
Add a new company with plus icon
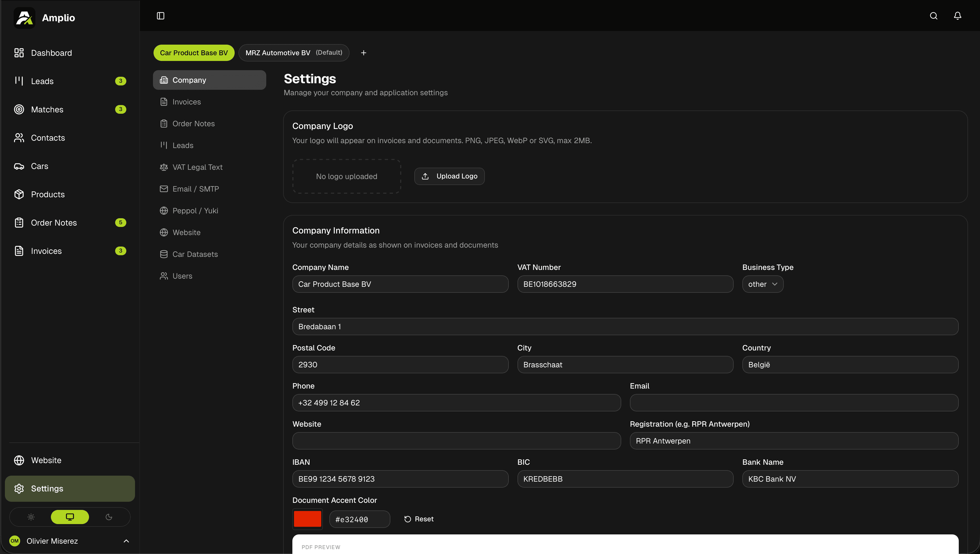pyautogui.click(x=363, y=53)
